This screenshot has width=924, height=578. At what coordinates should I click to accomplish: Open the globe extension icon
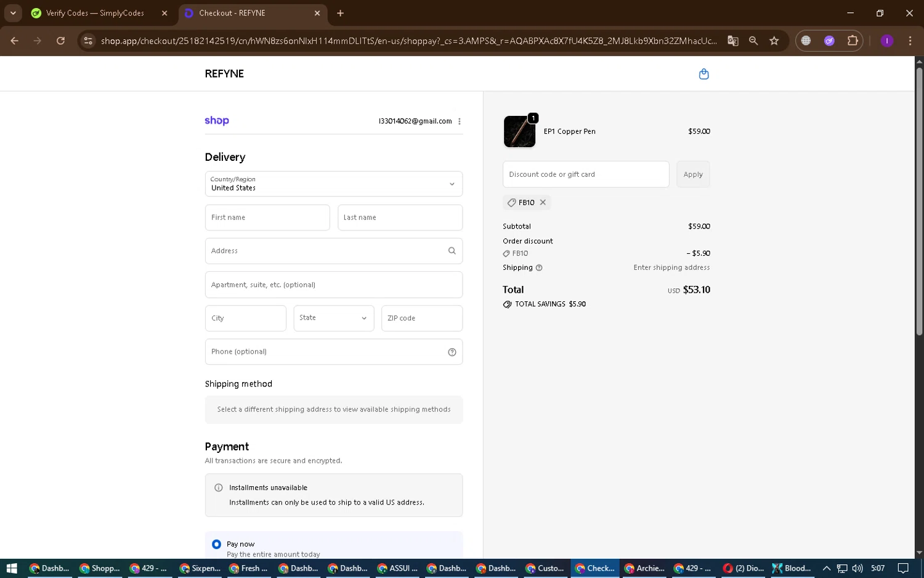tap(806, 41)
